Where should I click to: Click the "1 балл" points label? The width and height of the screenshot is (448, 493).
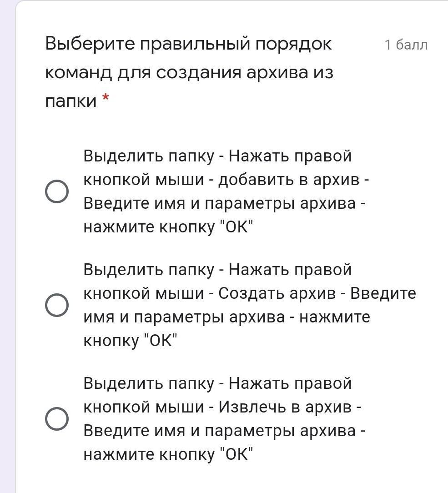click(x=406, y=45)
